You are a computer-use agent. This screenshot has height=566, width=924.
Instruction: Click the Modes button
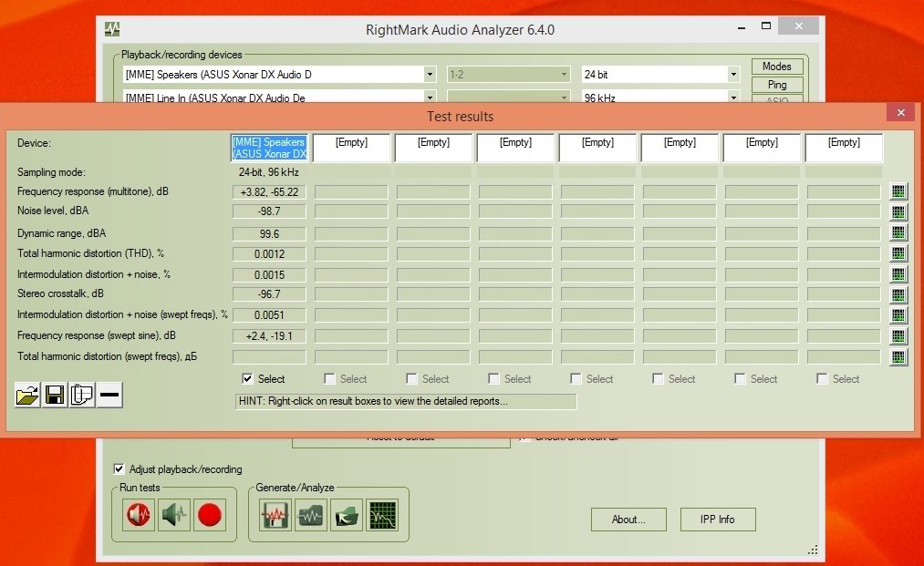pos(777,67)
